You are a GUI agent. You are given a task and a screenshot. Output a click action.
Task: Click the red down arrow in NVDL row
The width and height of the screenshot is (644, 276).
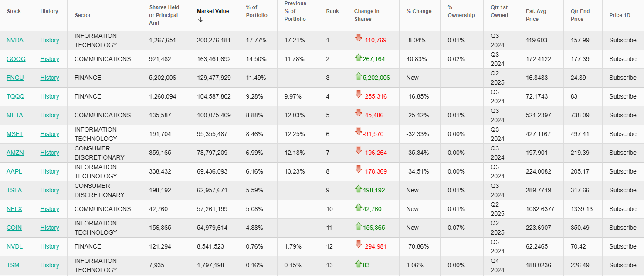coord(359,244)
